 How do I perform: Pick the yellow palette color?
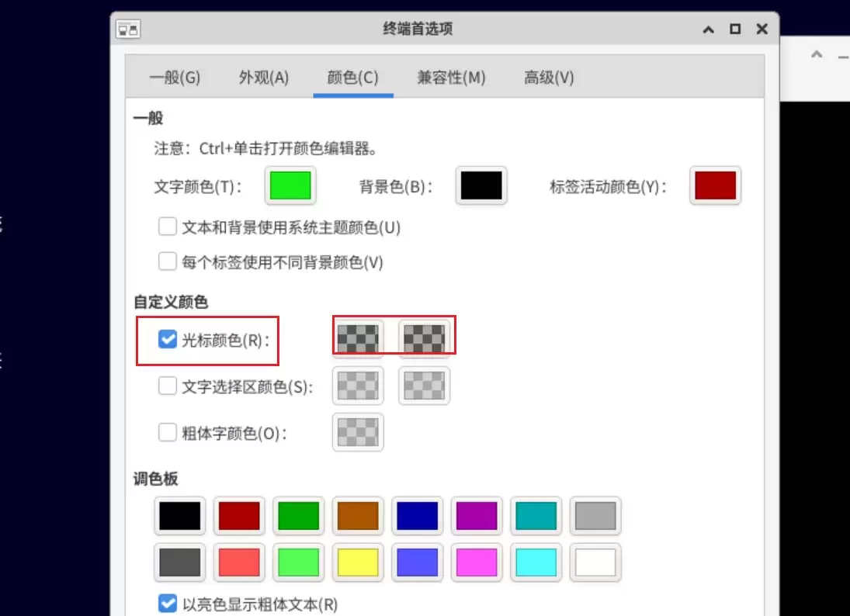click(358, 562)
